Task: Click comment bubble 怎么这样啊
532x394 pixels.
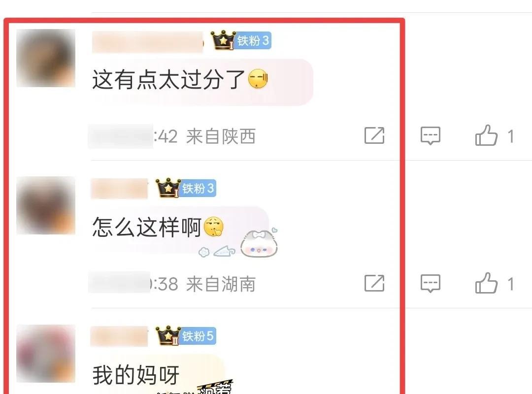Action: tap(180, 230)
